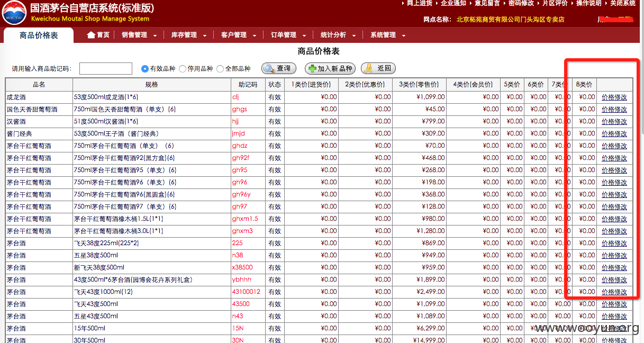The image size is (644, 343).
Task: Click the shop name 北京柘苑商贸有限公司门头沟区专卖店
Action: click(x=510, y=20)
